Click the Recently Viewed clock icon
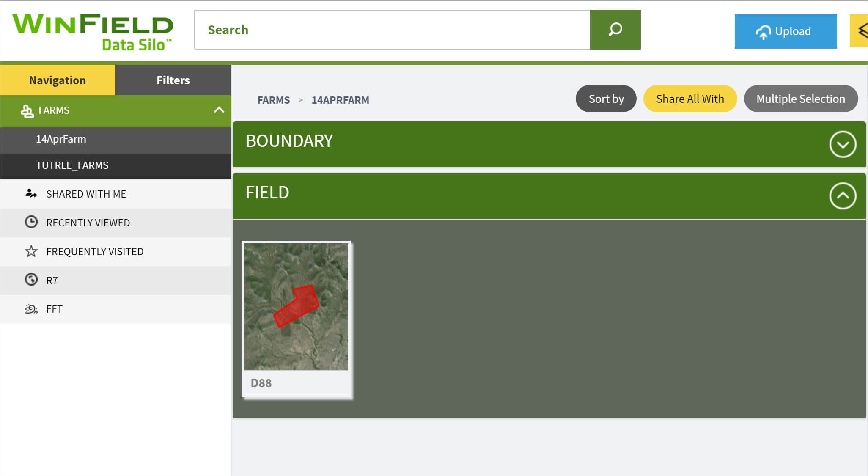868x476 pixels. (x=31, y=222)
